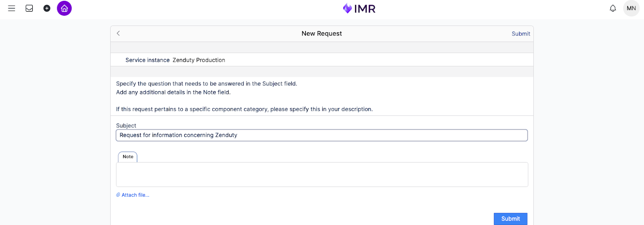
Task: Focus the Subject input field
Action: pos(322,135)
